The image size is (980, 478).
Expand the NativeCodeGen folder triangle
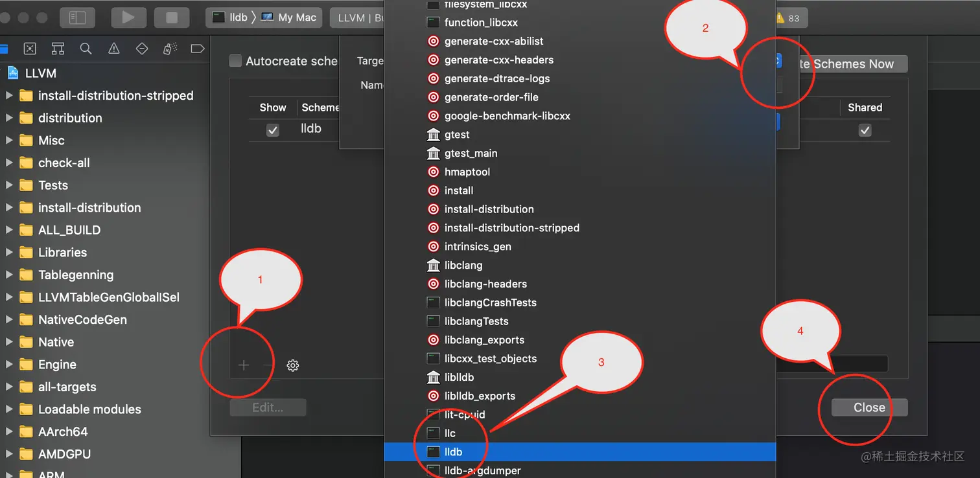coord(9,319)
